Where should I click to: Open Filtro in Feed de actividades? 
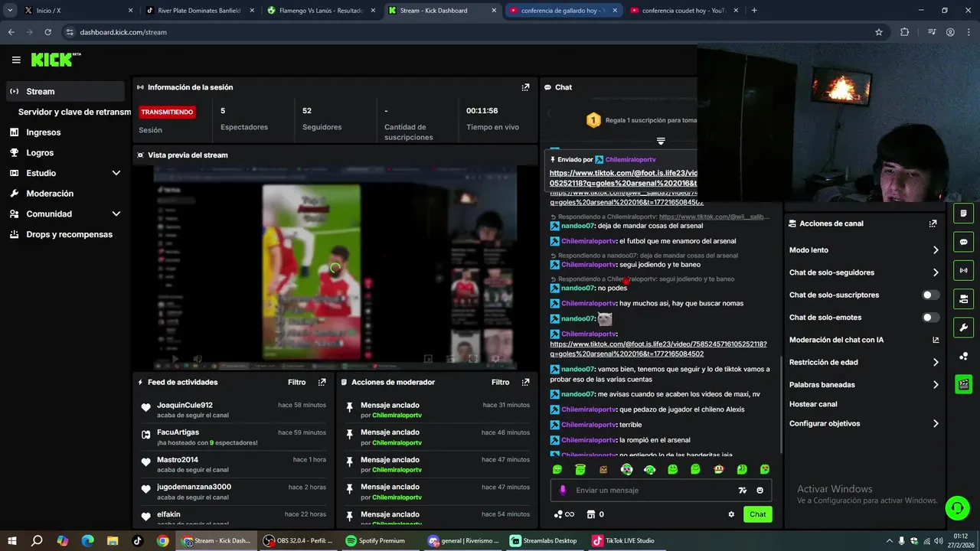tap(297, 382)
